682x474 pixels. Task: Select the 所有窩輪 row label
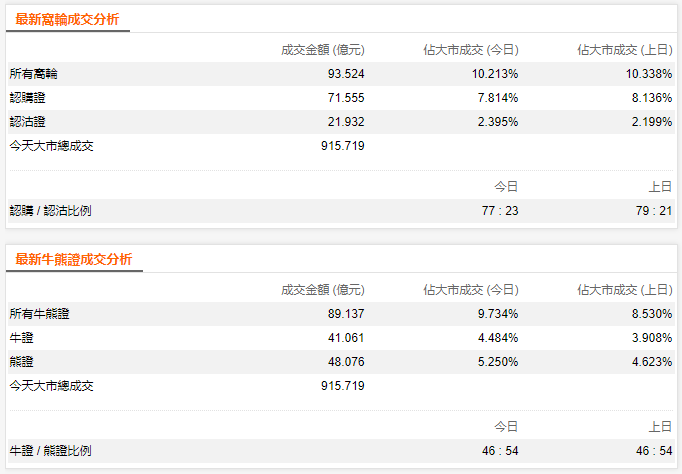[x=35, y=74]
